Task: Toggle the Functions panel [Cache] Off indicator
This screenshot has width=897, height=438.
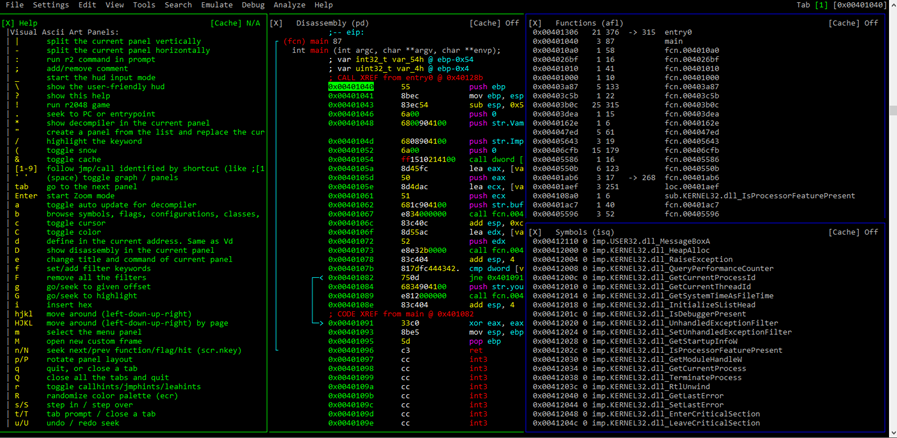Action: (x=853, y=23)
